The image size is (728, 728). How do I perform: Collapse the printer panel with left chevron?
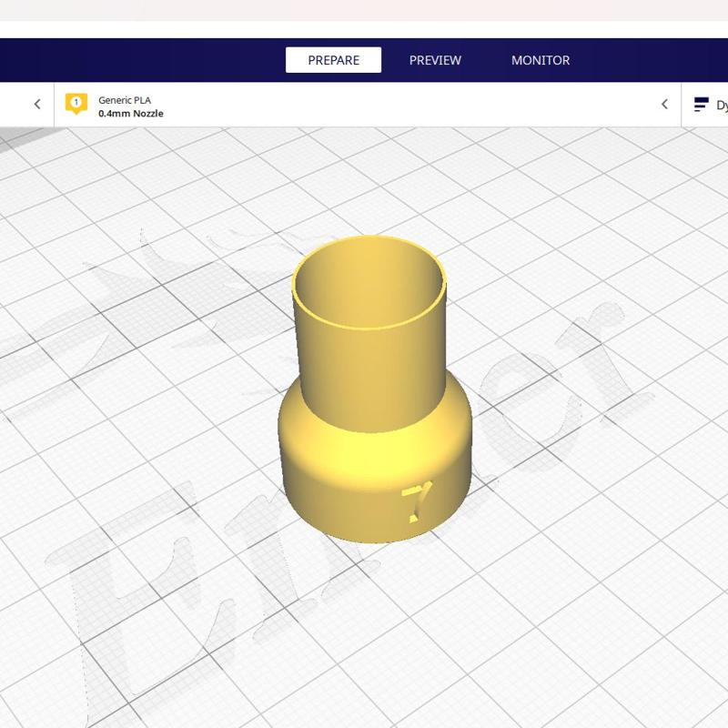pos(37,104)
